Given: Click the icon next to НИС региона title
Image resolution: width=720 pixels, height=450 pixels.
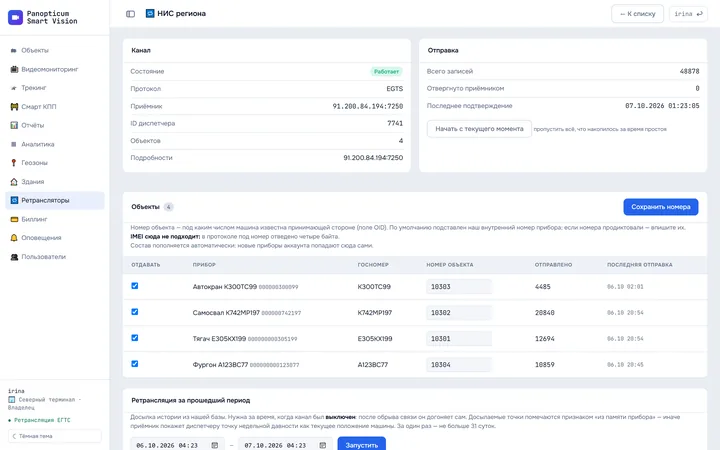Looking at the screenshot, I should [150, 13].
